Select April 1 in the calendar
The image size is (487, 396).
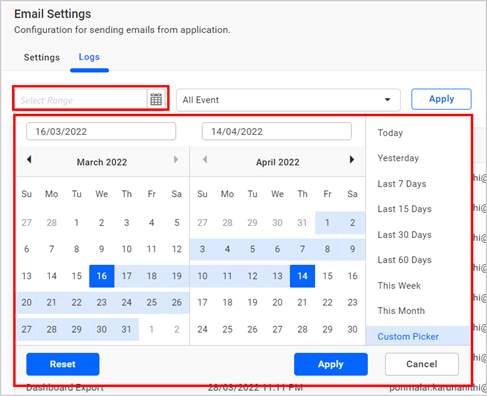(327, 223)
